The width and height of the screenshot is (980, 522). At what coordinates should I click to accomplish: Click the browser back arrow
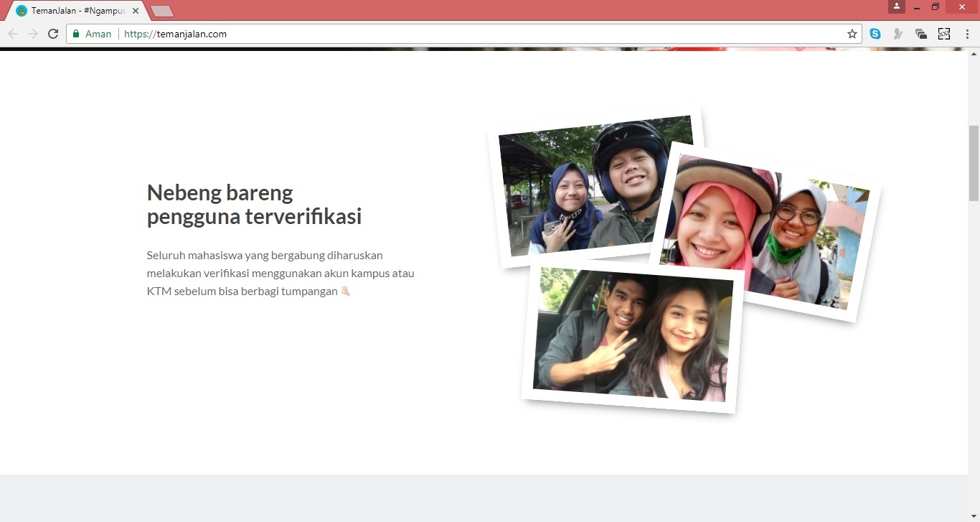point(13,34)
